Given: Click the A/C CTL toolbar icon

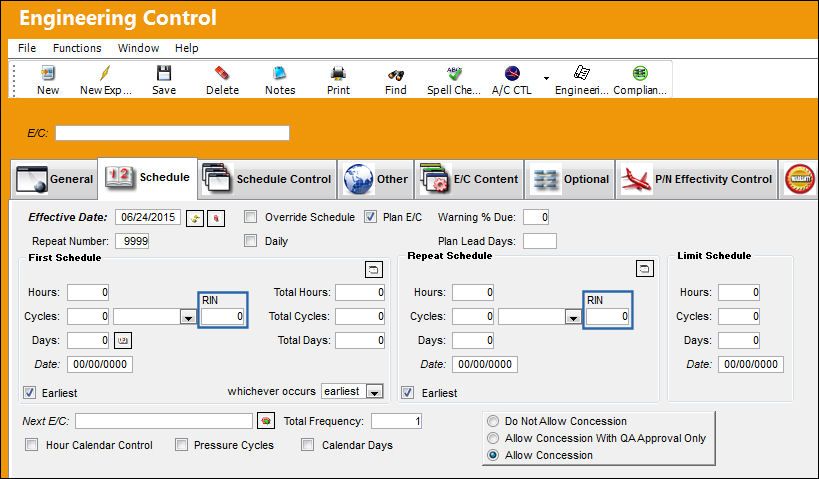Looking at the screenshot, I should coord(512,73).
